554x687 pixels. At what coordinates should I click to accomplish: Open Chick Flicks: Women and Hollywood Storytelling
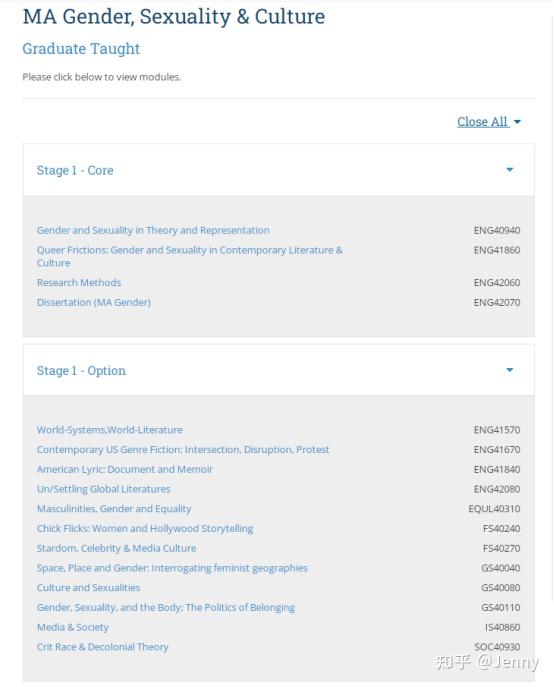pyautogui.click(x=145, y=528)
